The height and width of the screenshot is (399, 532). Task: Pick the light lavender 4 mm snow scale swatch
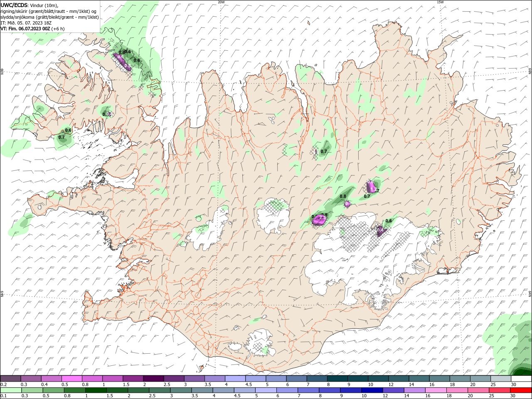pos(235,379)
